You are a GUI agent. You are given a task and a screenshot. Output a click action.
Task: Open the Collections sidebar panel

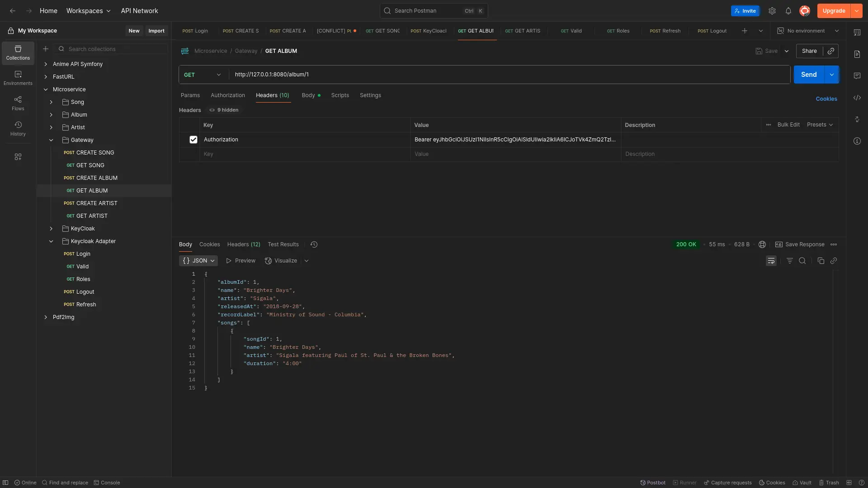pyautogui.click(x=18, y=53)
